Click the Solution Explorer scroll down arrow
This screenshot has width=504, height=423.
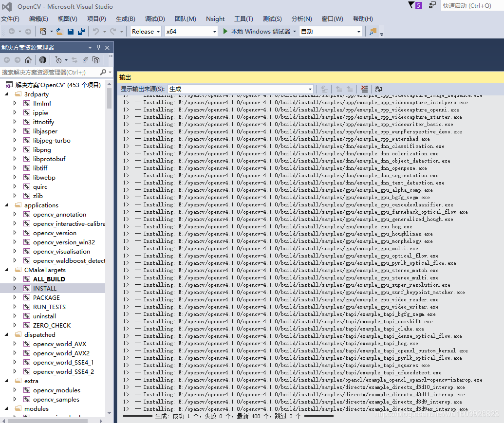click(109, 413)
